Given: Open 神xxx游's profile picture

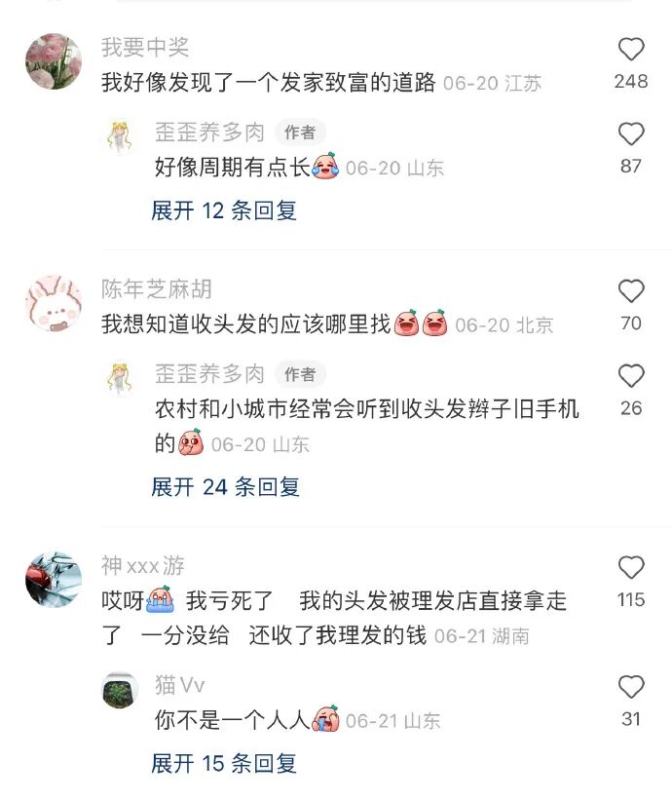Looking at the screenshot, I should coord(54,580).
